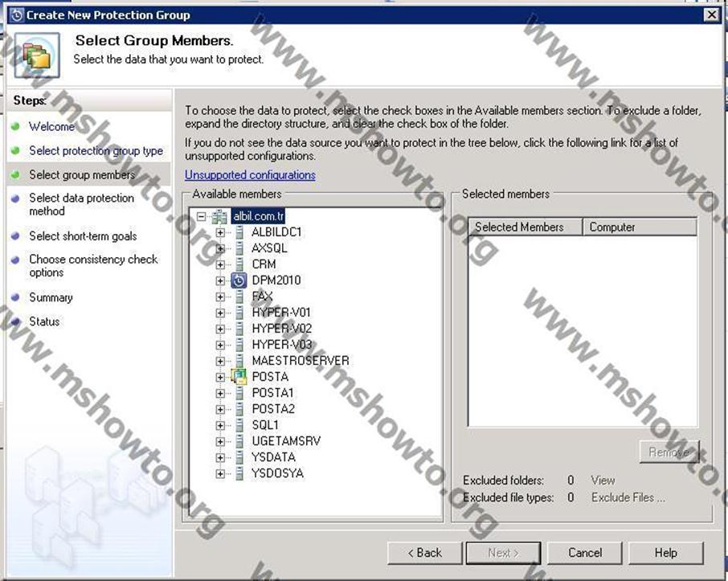728x581 pixels.
Task: Open wizard Help
Action: click(x=666, y=553)
